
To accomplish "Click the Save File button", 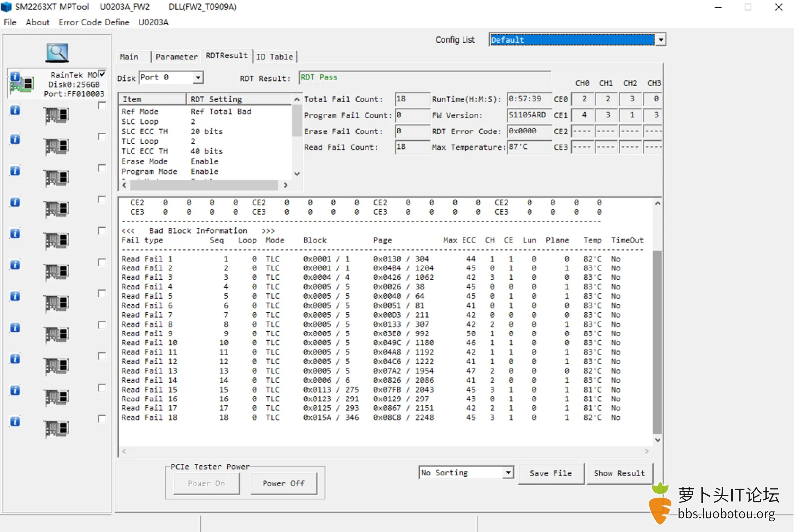I will [550, 473].
